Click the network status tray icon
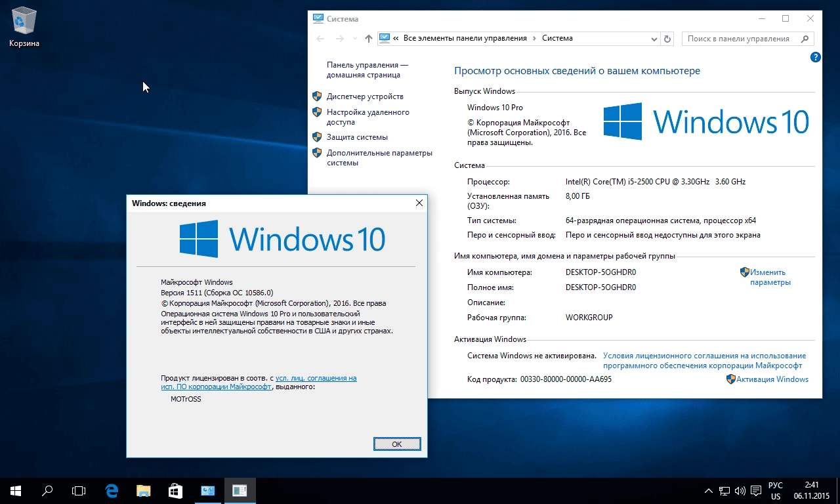The height and width of the screenshot is (504, 840). coord(724,490)
